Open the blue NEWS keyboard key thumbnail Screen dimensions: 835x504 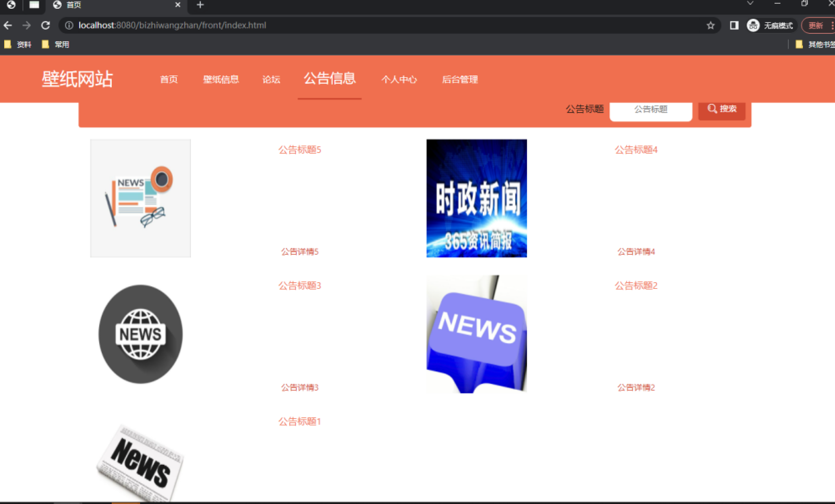click(x=476, y=334)
